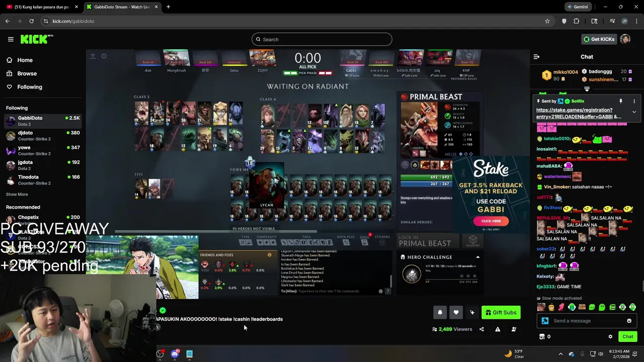Open the Kick hamburger sidebar menu

(x=11, y=39)
